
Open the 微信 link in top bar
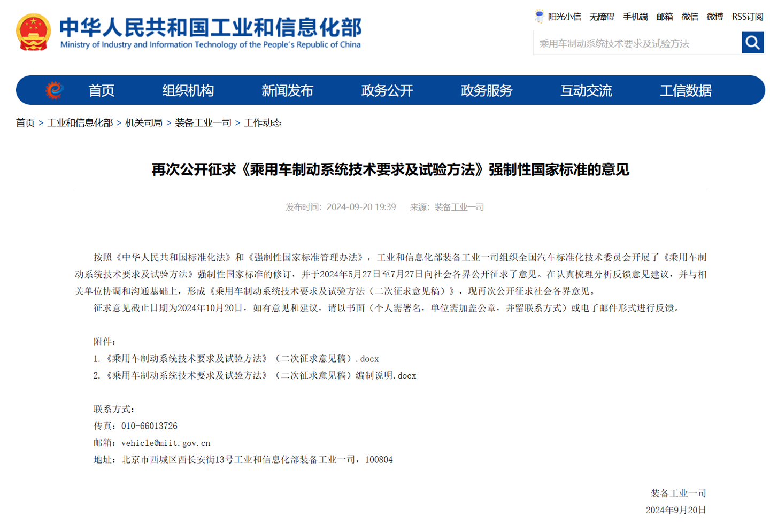(x=690, y=17)
